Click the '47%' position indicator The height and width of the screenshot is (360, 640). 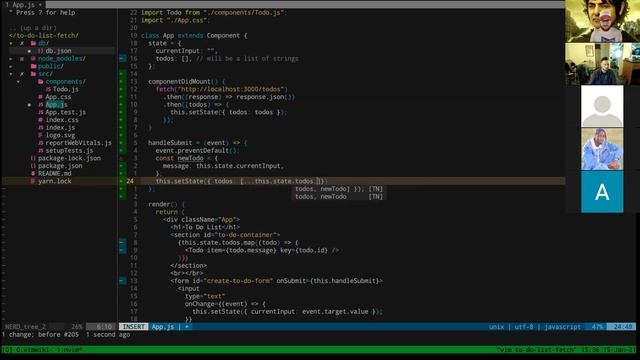(597, 327)
